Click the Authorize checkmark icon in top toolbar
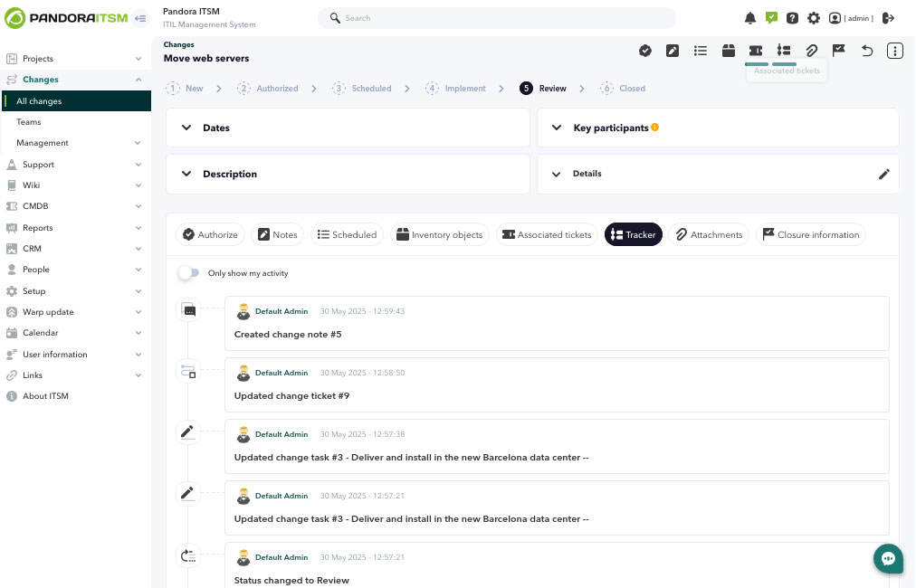Image resolution: width=916 pixels, height=588 pixels. pos(645,51)
